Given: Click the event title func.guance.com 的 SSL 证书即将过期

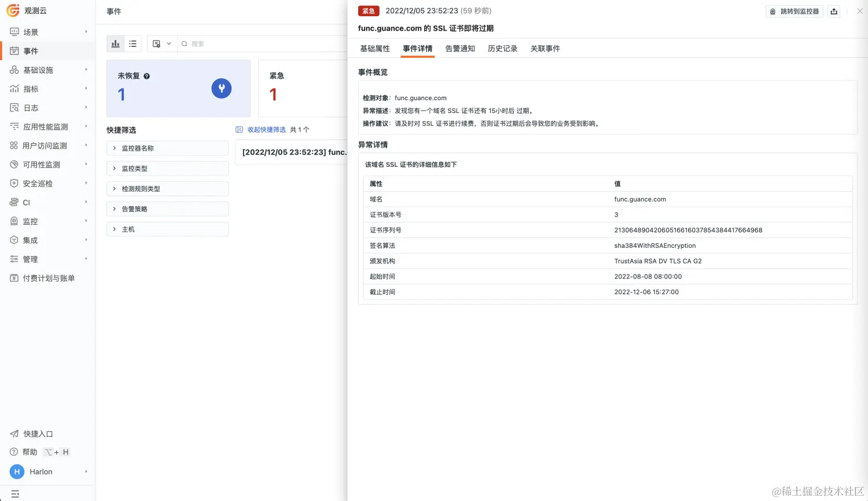Looking at the screenshot, I should (426, 28).
